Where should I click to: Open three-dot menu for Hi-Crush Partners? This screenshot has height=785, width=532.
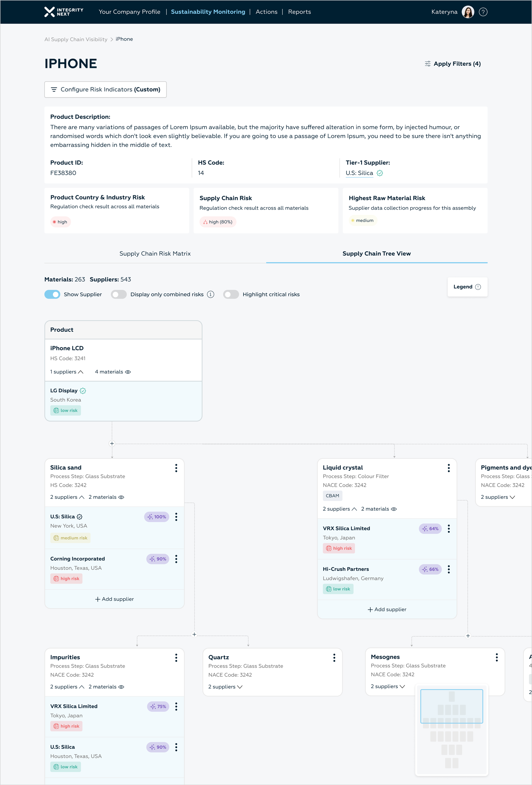pos(449,569)
